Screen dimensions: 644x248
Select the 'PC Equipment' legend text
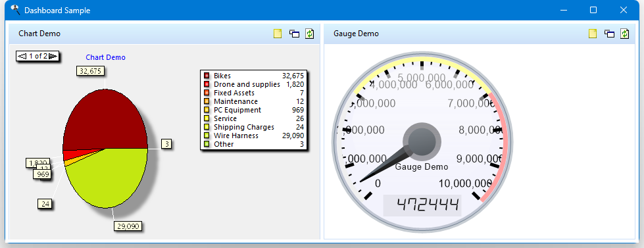pos(237,110)
